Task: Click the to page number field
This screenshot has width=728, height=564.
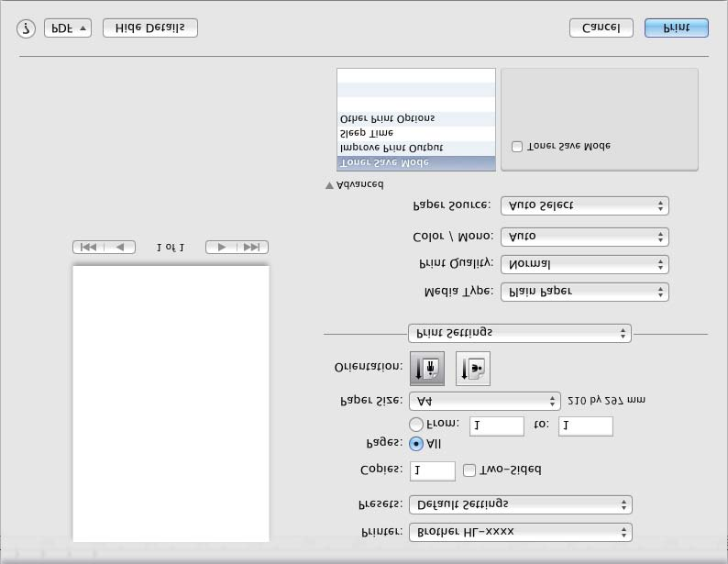Action: pos(586,426)
